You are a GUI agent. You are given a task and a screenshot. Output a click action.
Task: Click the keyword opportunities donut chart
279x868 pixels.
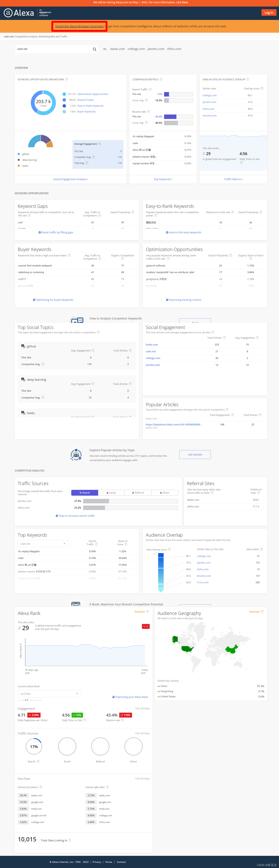point(44,103)
